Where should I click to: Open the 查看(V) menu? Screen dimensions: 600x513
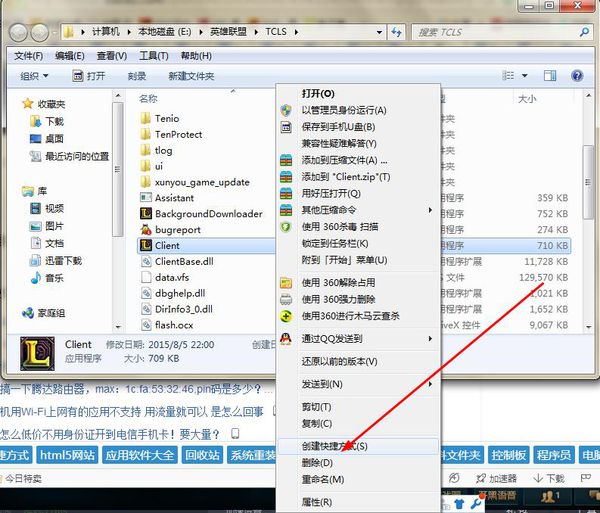point(112,56)
